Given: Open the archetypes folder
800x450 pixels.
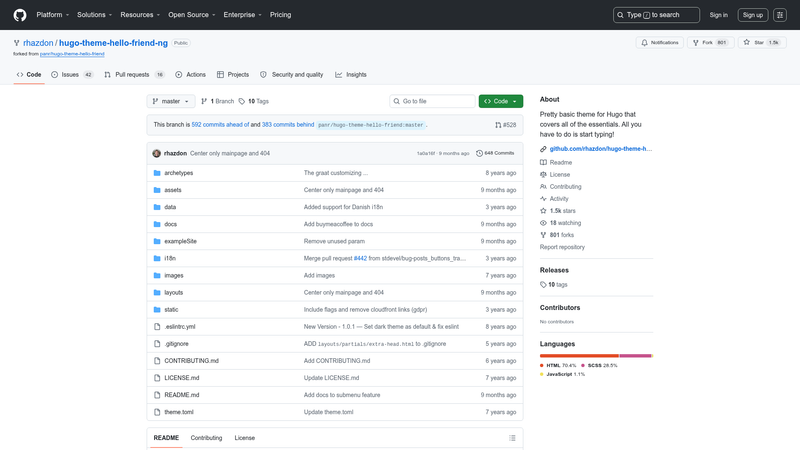Looking at the screenshot, I should [x=179, y=173].
